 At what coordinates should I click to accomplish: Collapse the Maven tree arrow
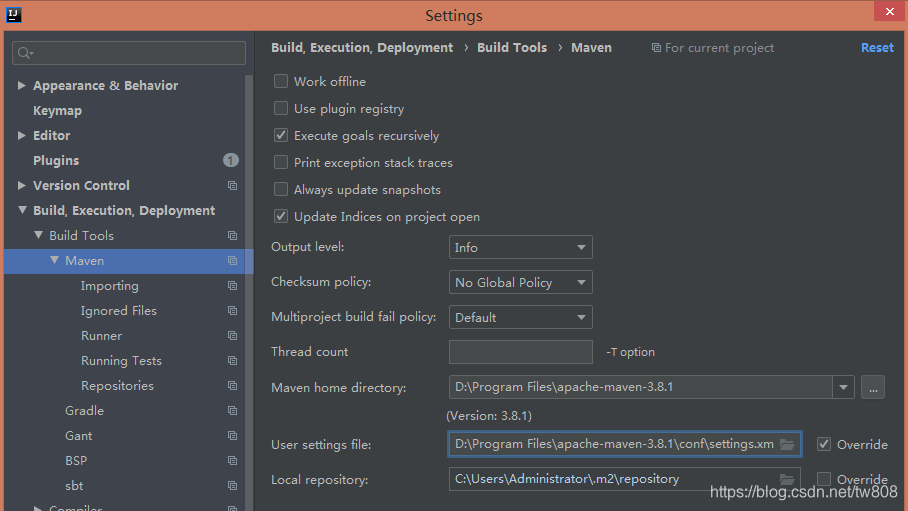[x=54, y=260]
